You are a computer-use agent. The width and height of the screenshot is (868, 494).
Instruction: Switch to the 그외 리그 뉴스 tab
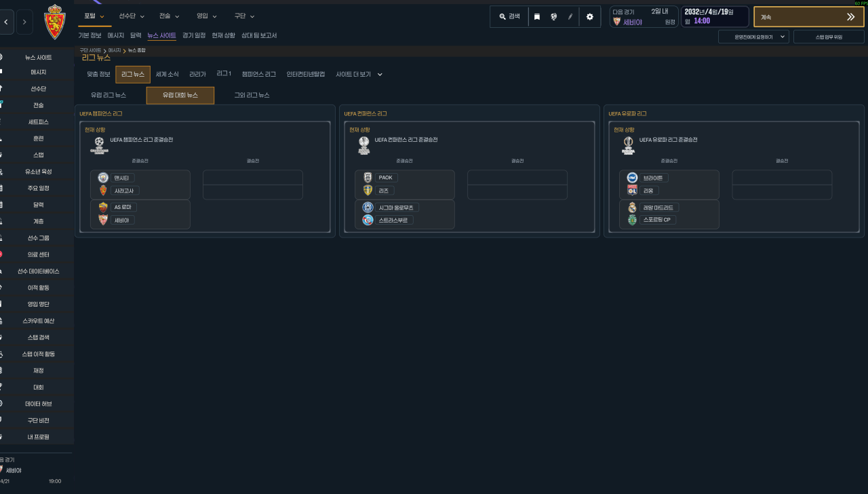click(x=252, y=95)
